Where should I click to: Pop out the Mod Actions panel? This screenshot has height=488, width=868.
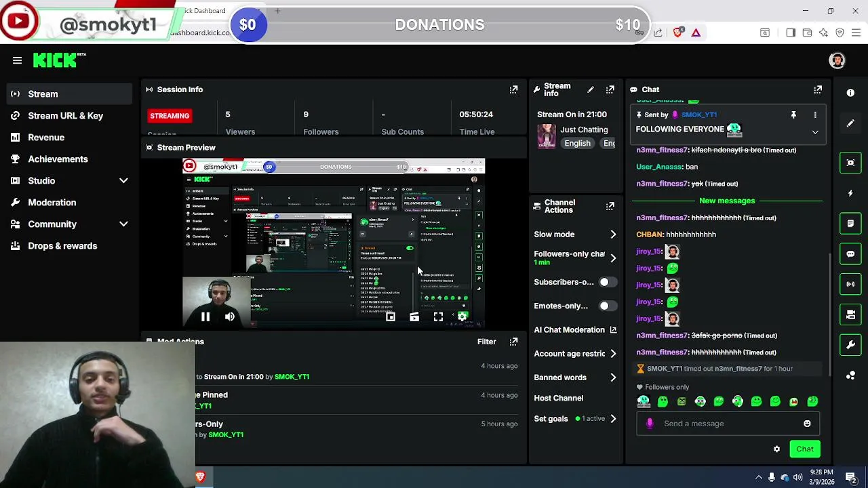point(513,342)
